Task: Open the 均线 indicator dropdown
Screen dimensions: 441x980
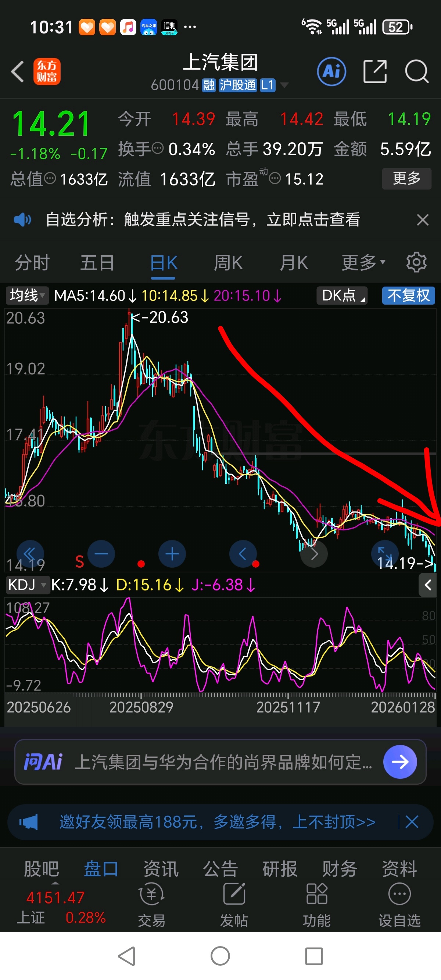Action: pyautogui.click(x=27, y=296)
